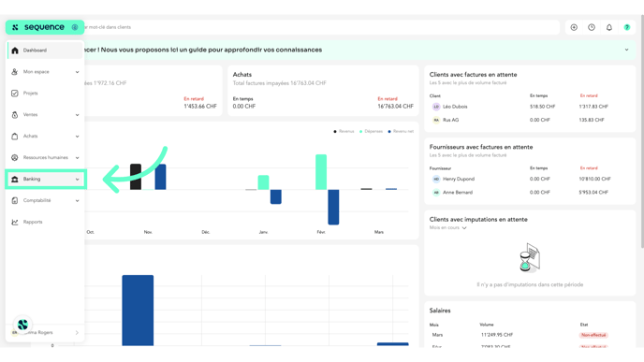Screen dimensions: 644x362
Task: Expand Achats submenu chevron
Action: pos(77,137)
